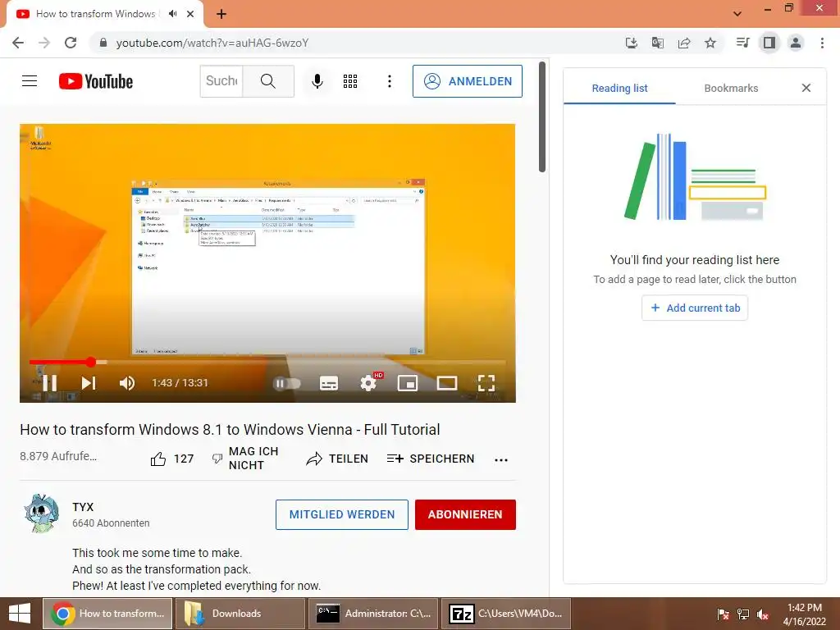The height and width of the screenshot is (630, 840).
Task: Start voice search with the microphone icon
Action: pos(317,81)
